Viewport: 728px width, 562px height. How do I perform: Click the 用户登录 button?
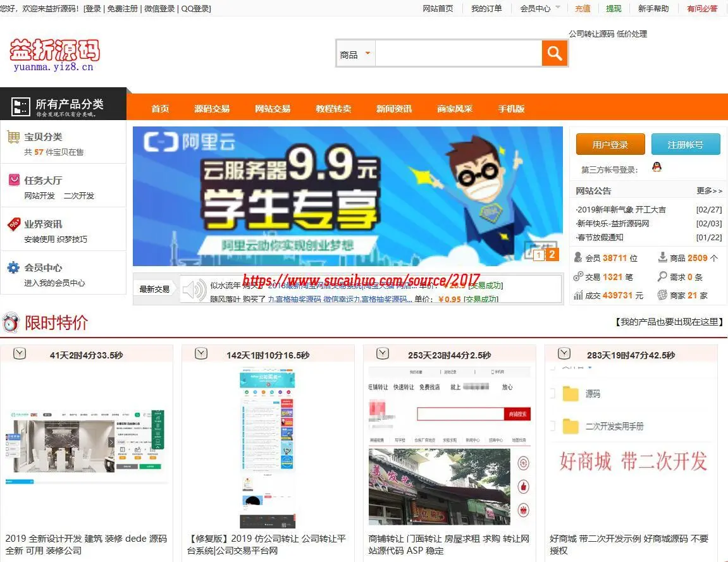610,144
